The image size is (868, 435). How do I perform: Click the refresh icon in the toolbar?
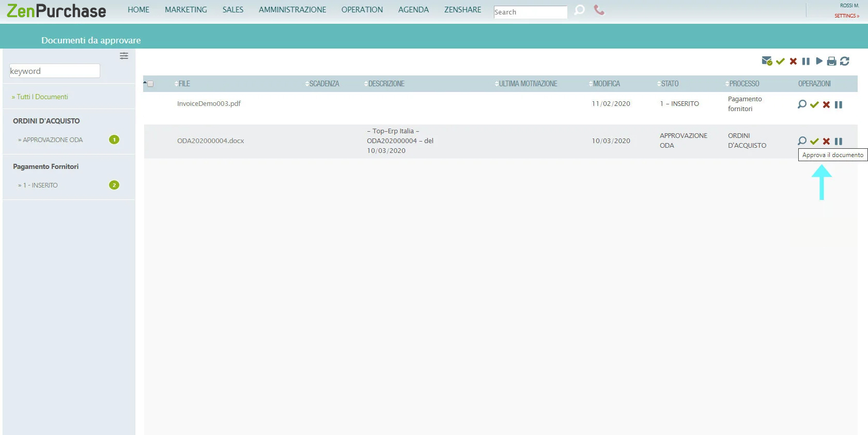tap(845, 61)
